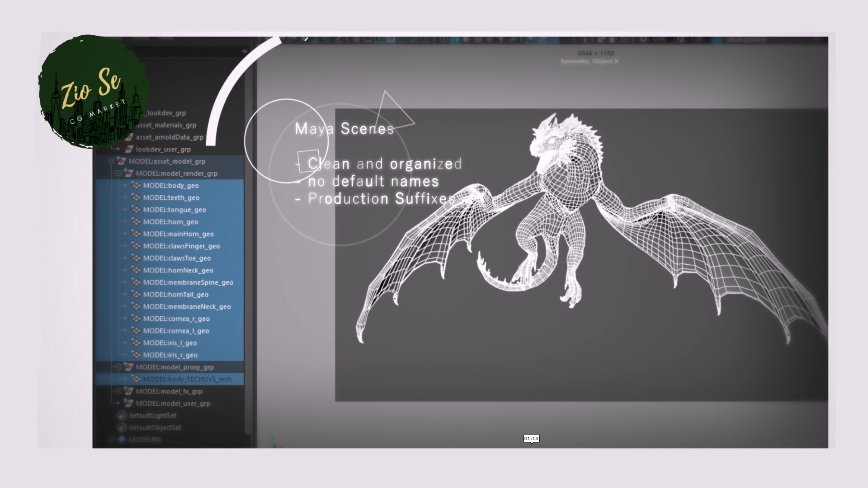Select the MODEL:hornTail_geo row
The image size is (868, 488).
pos(170,294)
